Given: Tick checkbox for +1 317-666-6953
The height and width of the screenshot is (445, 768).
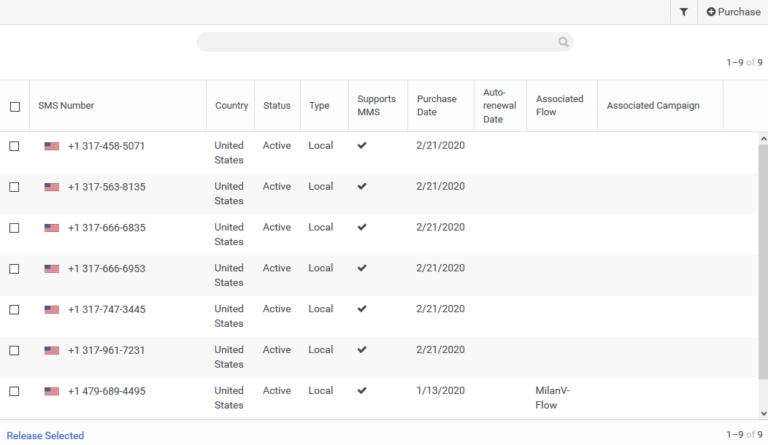Looking at the screenshot, I should [x=14, y=269].
